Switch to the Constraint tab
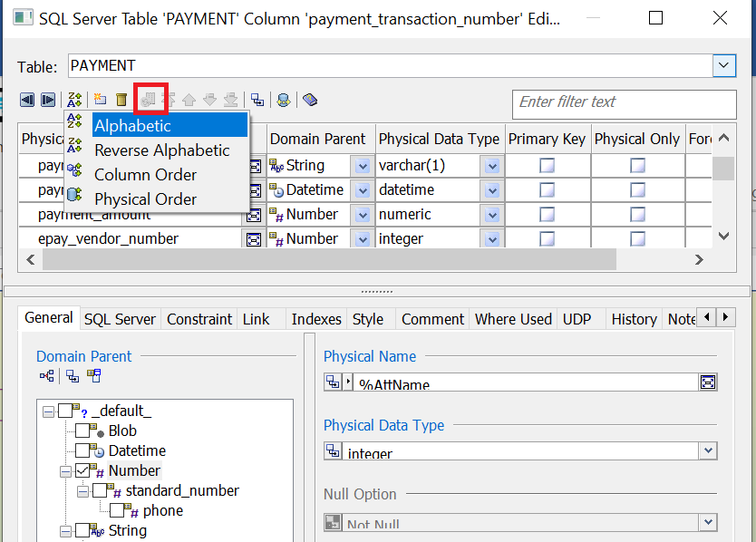 click(199, 319)
